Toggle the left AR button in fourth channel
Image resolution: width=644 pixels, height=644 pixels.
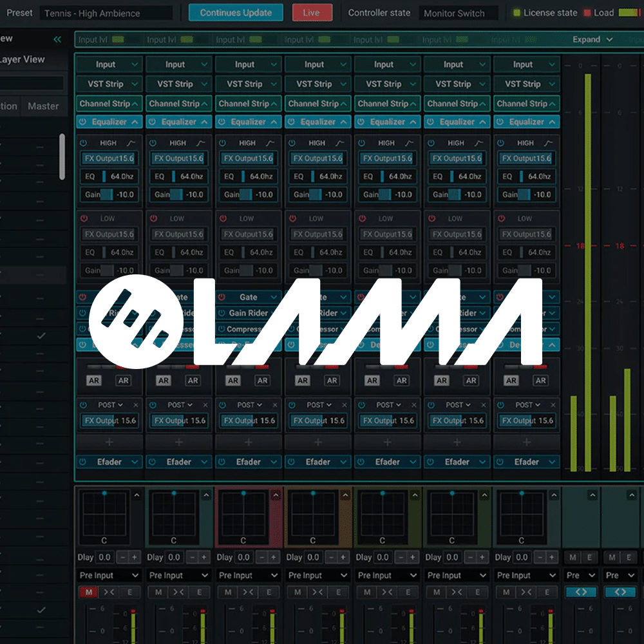(303, 381)
